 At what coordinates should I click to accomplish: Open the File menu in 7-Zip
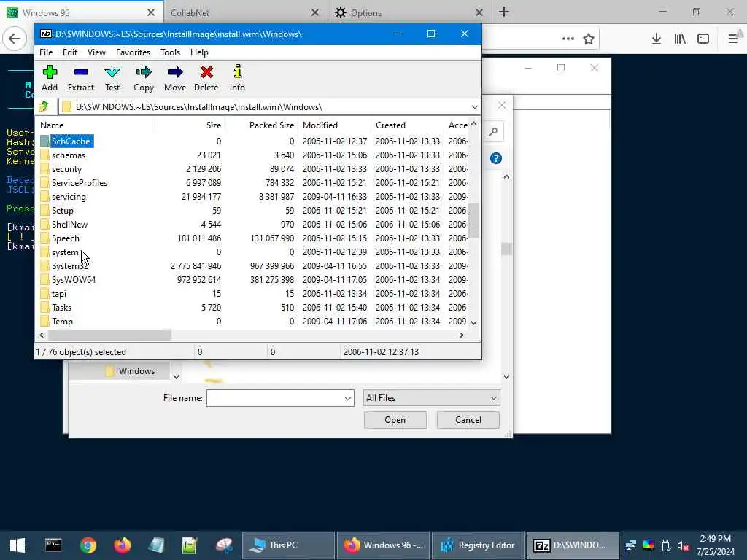tap(46, 52)
